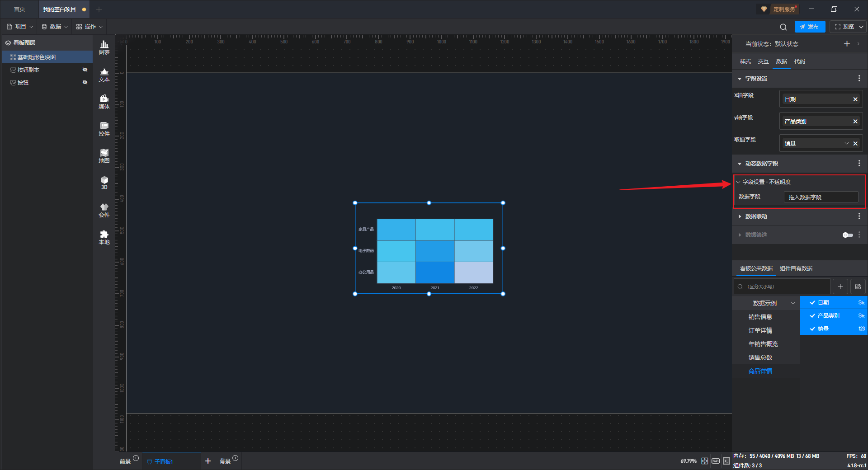Viewport: 868px width, 470px height.
Task: Click the 发布 publish button
Action: click(x=810, y=27)
